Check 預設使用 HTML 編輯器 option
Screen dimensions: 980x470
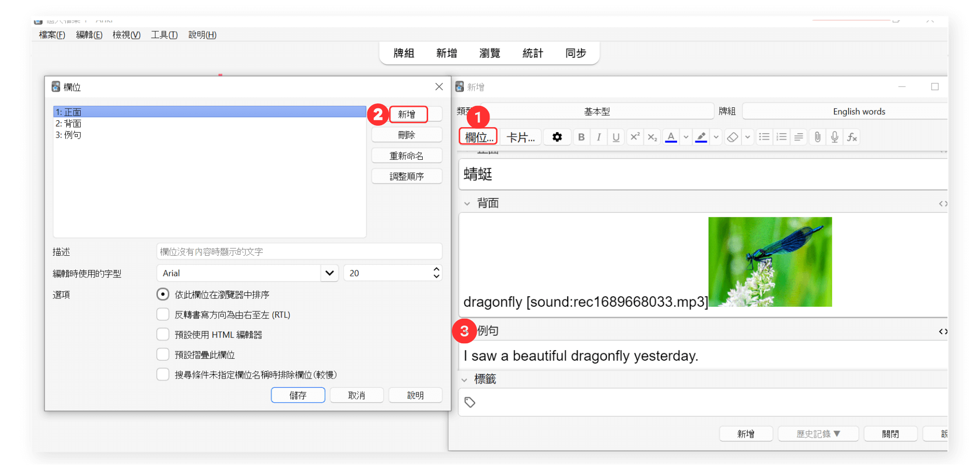[x=163, y=334]
